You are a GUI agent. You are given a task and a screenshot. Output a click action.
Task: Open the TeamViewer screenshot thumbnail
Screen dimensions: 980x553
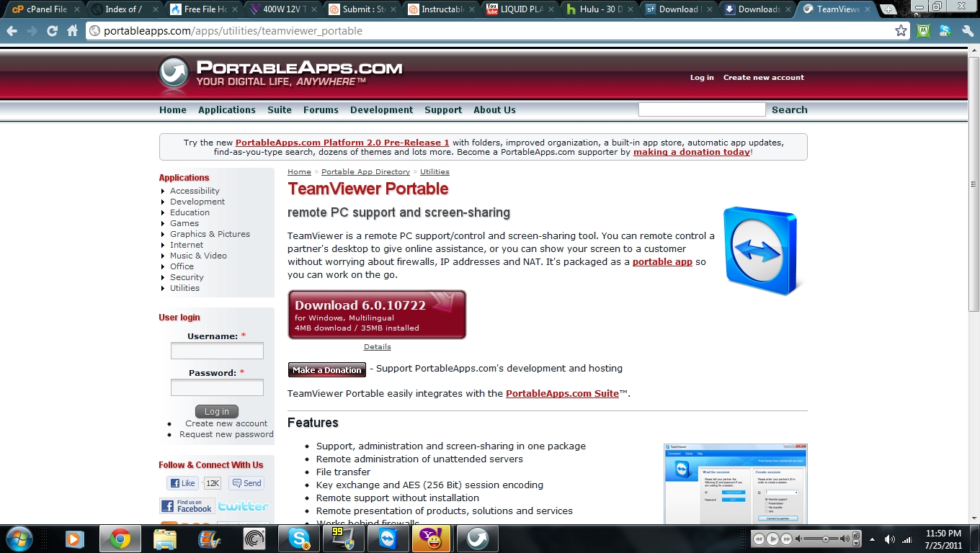click(x=736, y=484)
